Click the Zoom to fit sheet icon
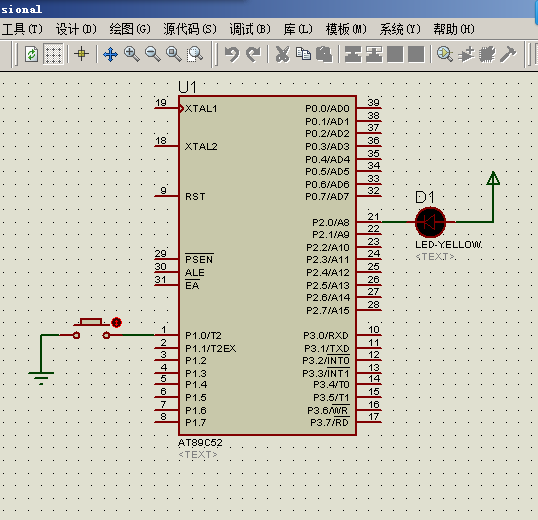 click(174, 54)
